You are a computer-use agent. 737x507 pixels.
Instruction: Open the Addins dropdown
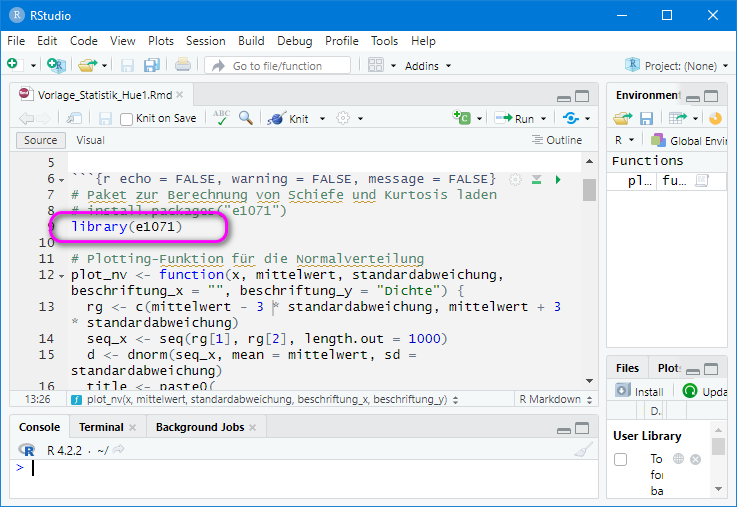click(x=428, y=66)
